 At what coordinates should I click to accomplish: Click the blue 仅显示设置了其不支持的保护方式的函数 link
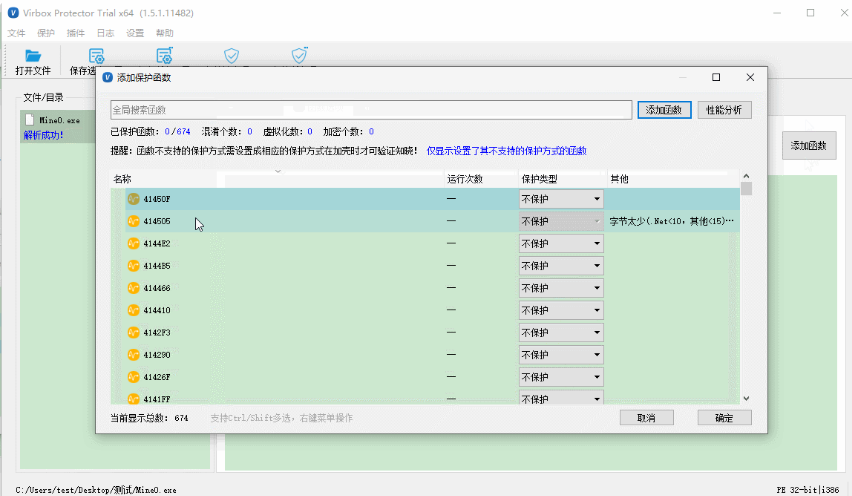(506, 151)
